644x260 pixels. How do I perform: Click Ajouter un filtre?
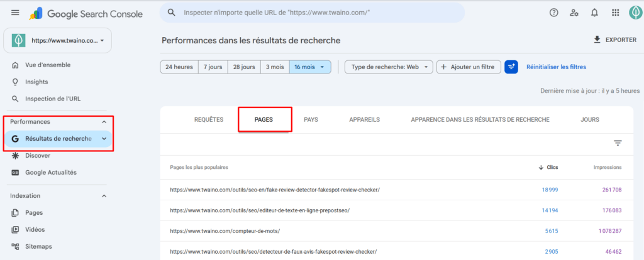point(468,67)
